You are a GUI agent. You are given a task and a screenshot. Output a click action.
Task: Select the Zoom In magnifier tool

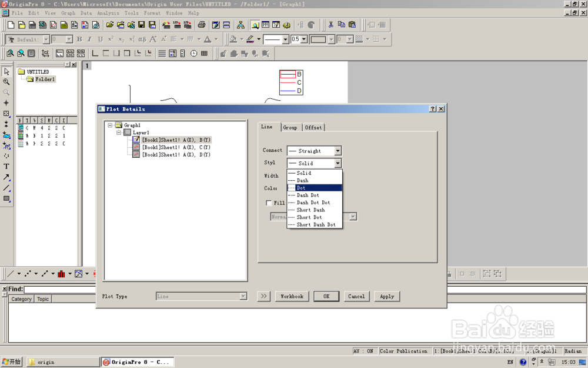coord(6,82)
